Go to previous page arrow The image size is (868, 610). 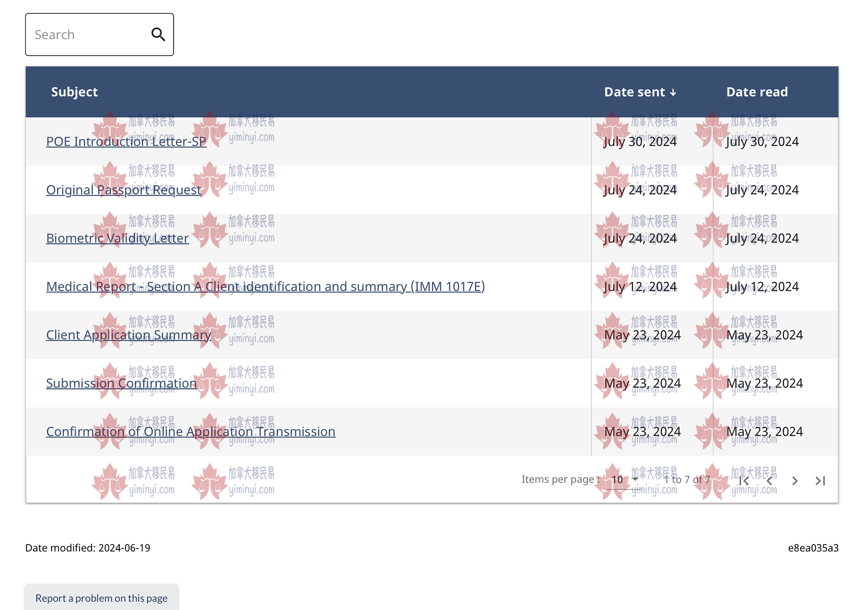(769, 481)
